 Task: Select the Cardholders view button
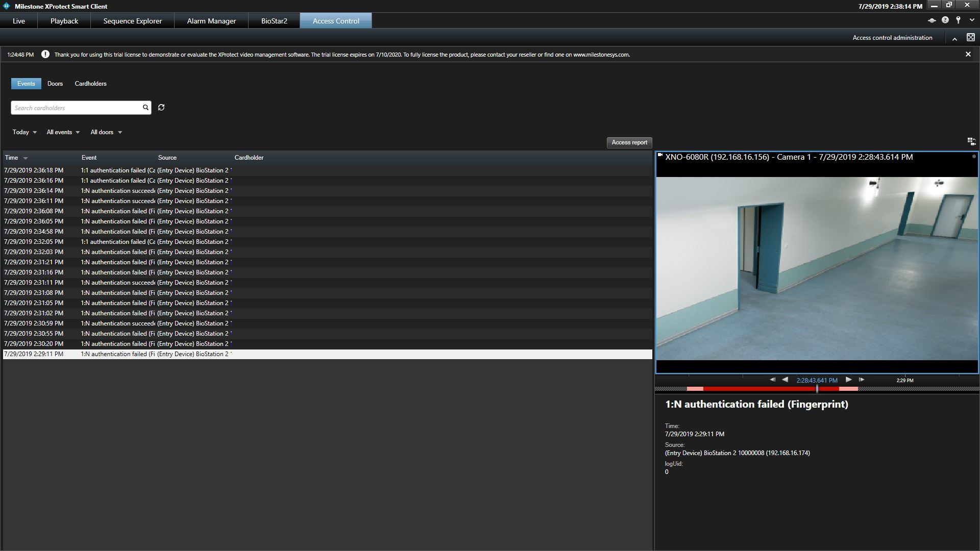91,84
